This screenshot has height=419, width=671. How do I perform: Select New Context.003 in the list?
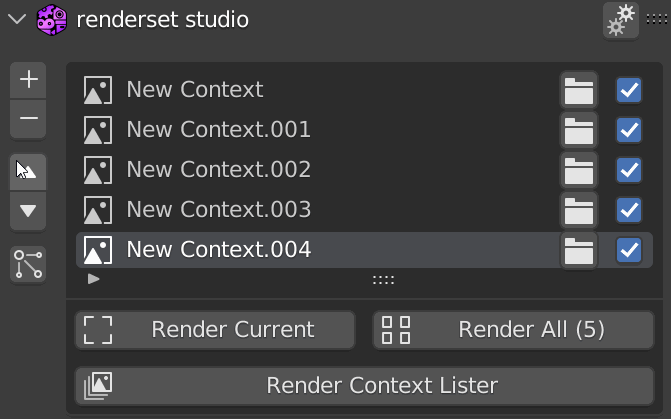[219, 210]
